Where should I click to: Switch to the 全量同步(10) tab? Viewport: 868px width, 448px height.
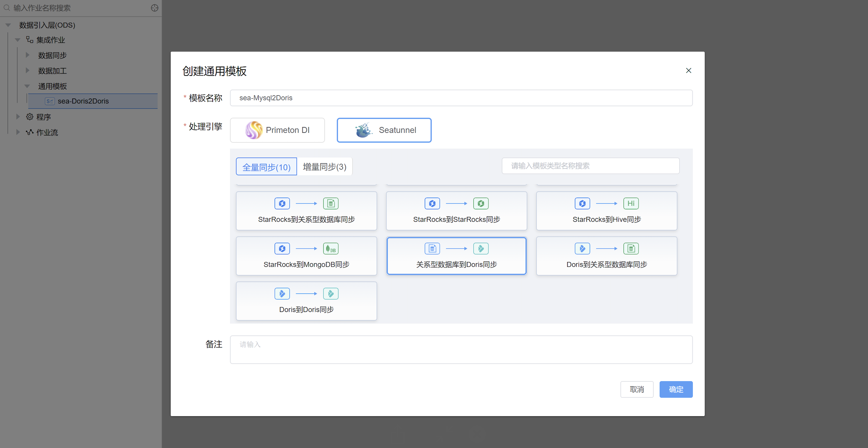pyautogui.click(x=266, y=167)
